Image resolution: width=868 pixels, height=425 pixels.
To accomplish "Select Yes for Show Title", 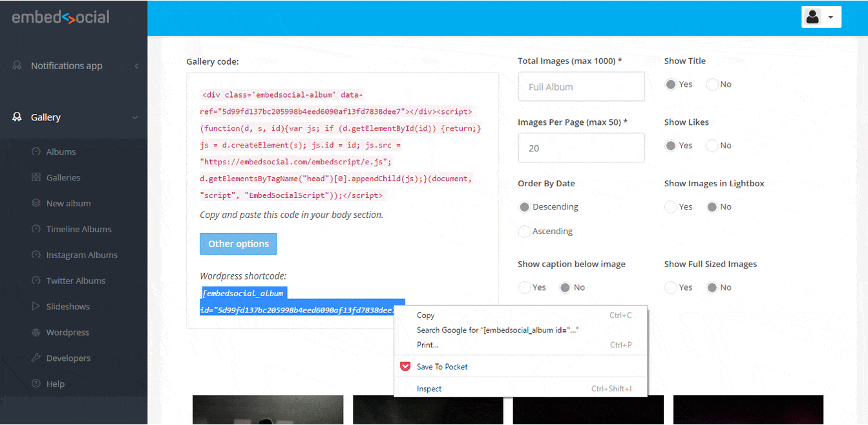I will [x=671, y=84].
